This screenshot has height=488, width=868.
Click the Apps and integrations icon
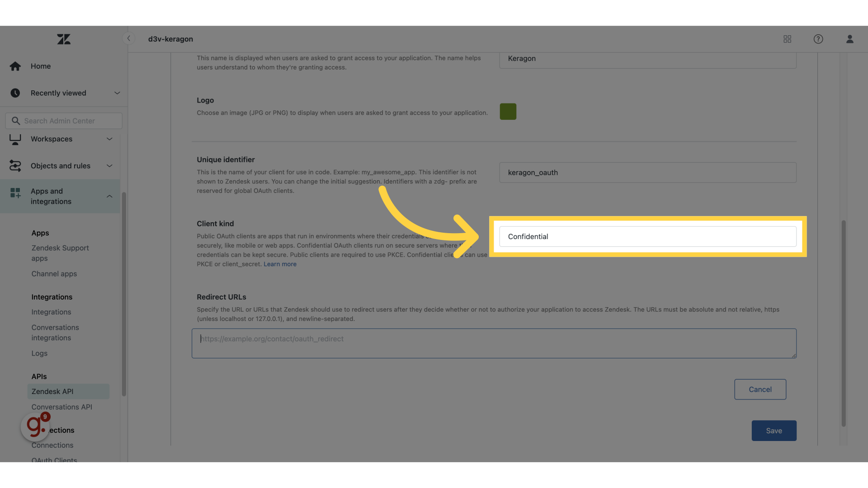pos(15,193)
